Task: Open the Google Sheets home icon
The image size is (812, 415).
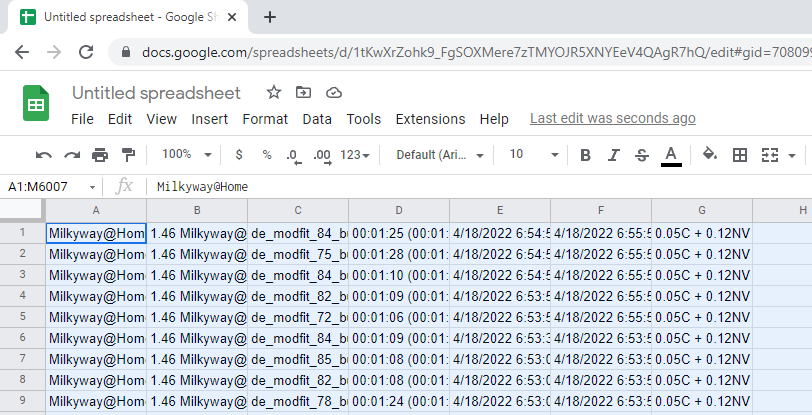Action: pos(36,103)
